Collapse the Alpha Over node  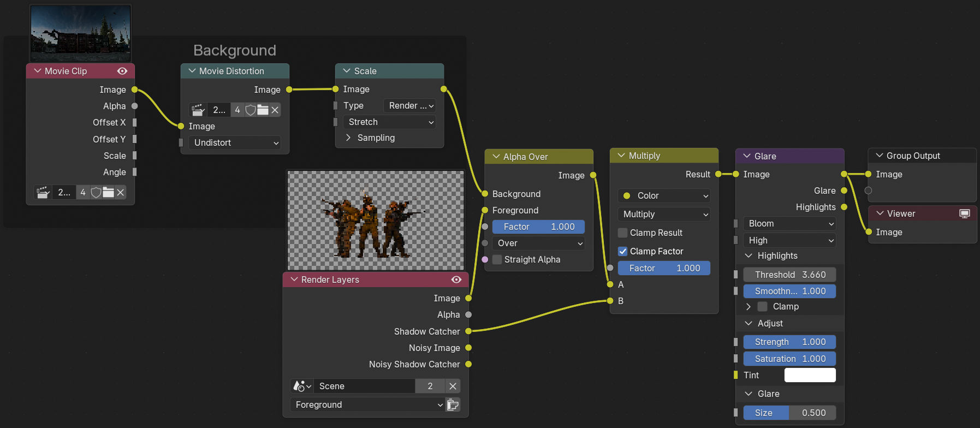tap(496, 157)
